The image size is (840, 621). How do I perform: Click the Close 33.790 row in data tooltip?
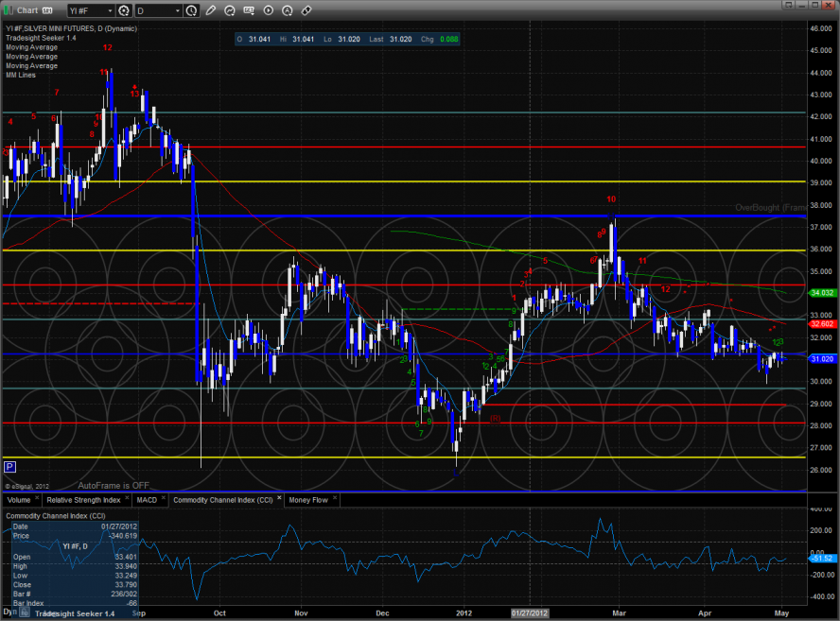coord(75,584)
